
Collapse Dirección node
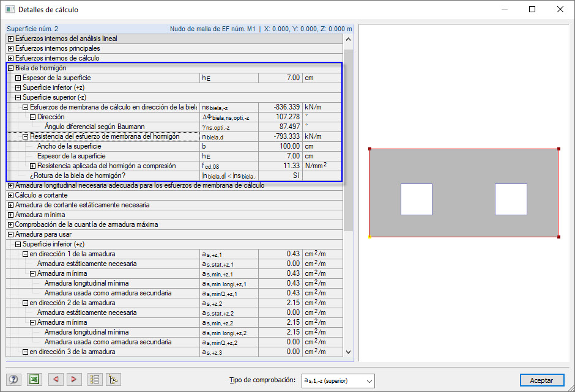pyautogui.click(x=32, y=117)
